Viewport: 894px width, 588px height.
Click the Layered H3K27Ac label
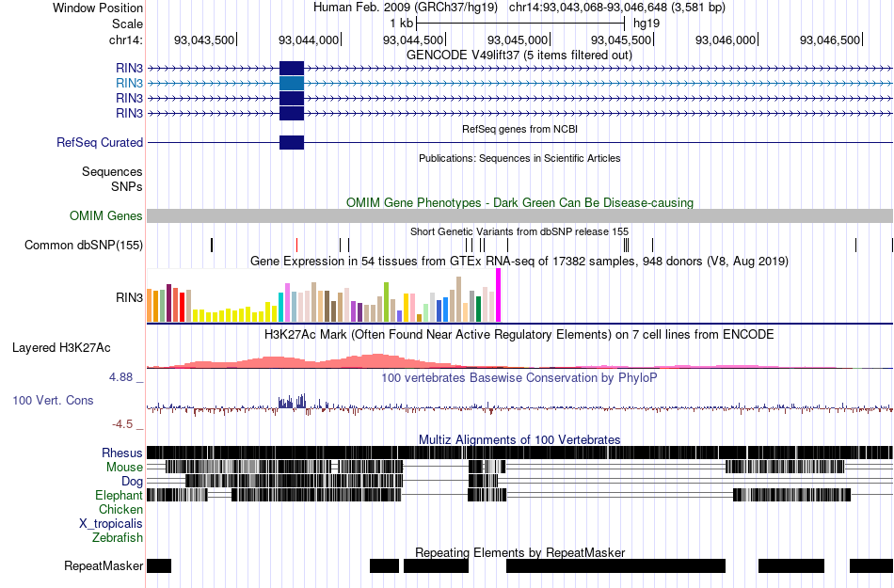pos(61,347)
